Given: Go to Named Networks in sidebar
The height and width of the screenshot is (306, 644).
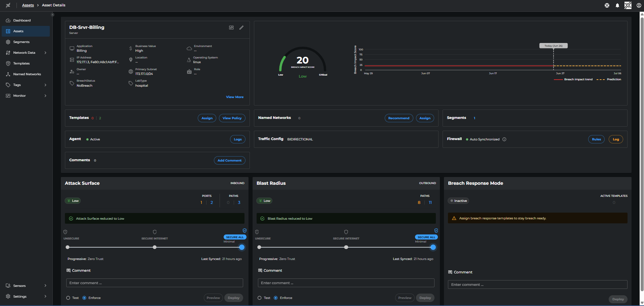Looking at the screenshot, I should pyautogui.click(x=27, y=74).
